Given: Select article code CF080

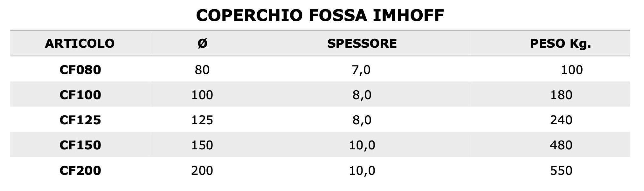Looking at the screenshot, I should [80, 70].
